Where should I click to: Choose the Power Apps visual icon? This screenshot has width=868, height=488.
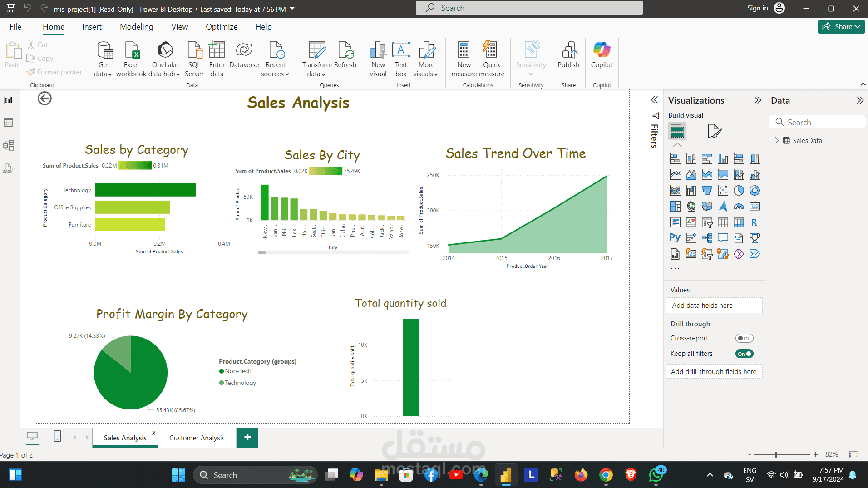click(x=739, y=254)
